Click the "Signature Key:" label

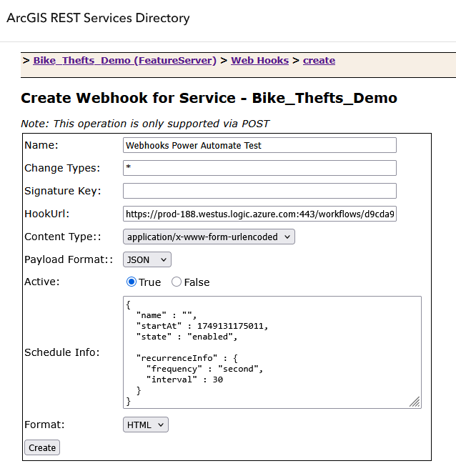click(63, 191)
